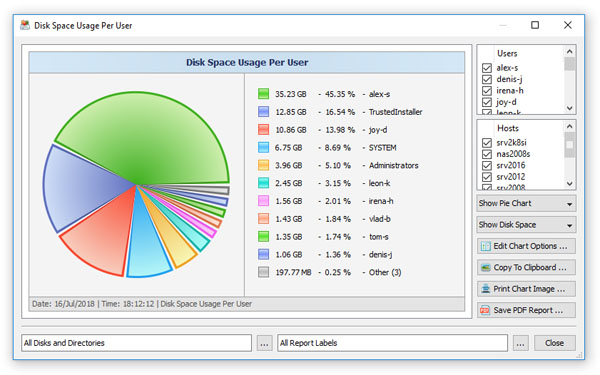600x375 pixels.
Task: Click the Edit Chart Options button
Action: (526, 246)
